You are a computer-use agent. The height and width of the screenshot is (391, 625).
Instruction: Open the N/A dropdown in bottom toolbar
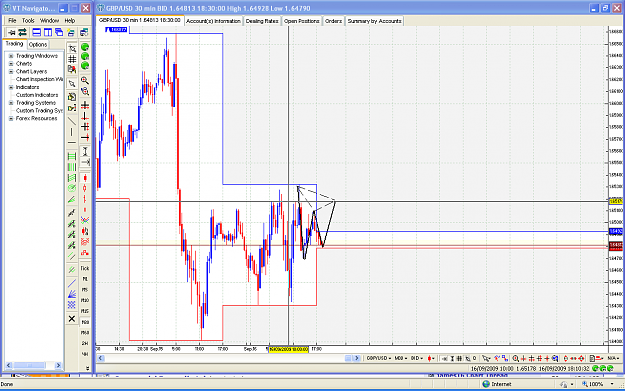[x=613, y=358]
